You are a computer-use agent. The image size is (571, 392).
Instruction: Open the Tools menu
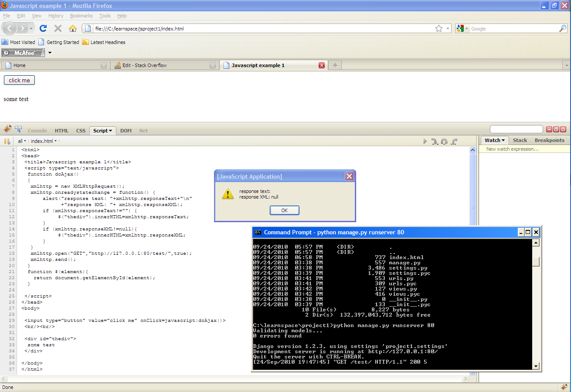[x=105, y=16]
